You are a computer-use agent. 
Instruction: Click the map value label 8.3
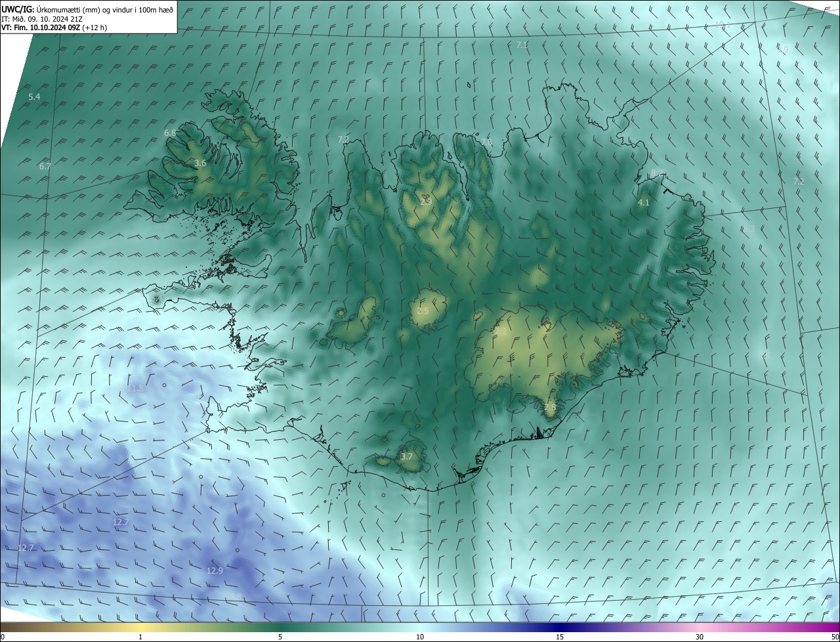click(x=749, y=228)
